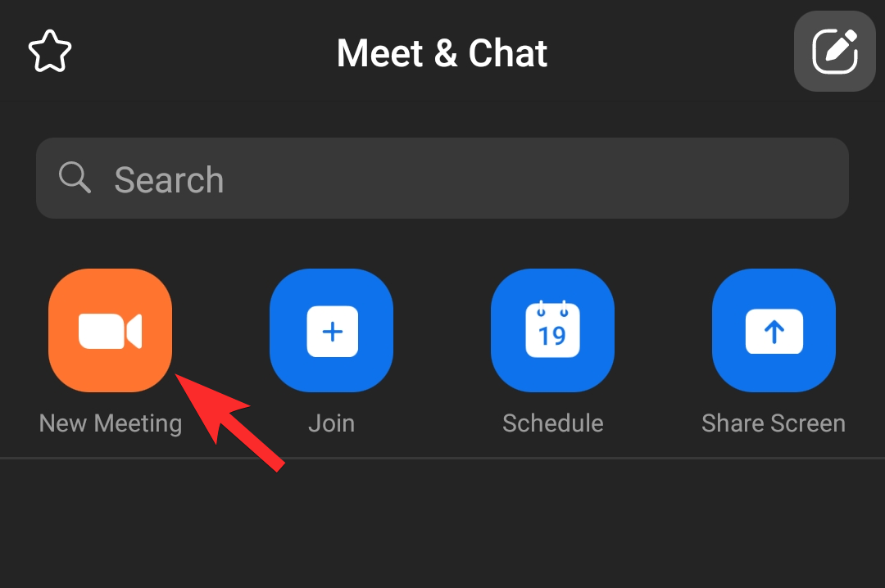Tap the orange New Meeting button
885x588 pixels.
(x=110, y=330)
